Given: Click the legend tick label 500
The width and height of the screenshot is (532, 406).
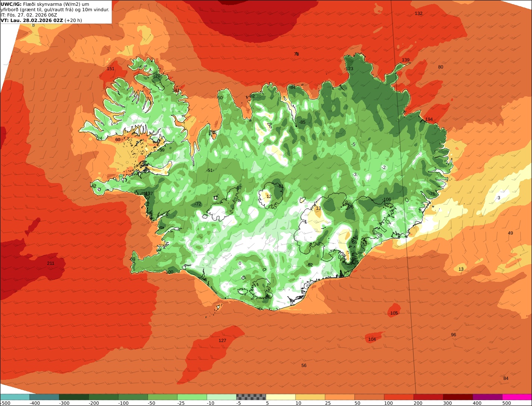Looking at the screenshot, I should (507, 403).
